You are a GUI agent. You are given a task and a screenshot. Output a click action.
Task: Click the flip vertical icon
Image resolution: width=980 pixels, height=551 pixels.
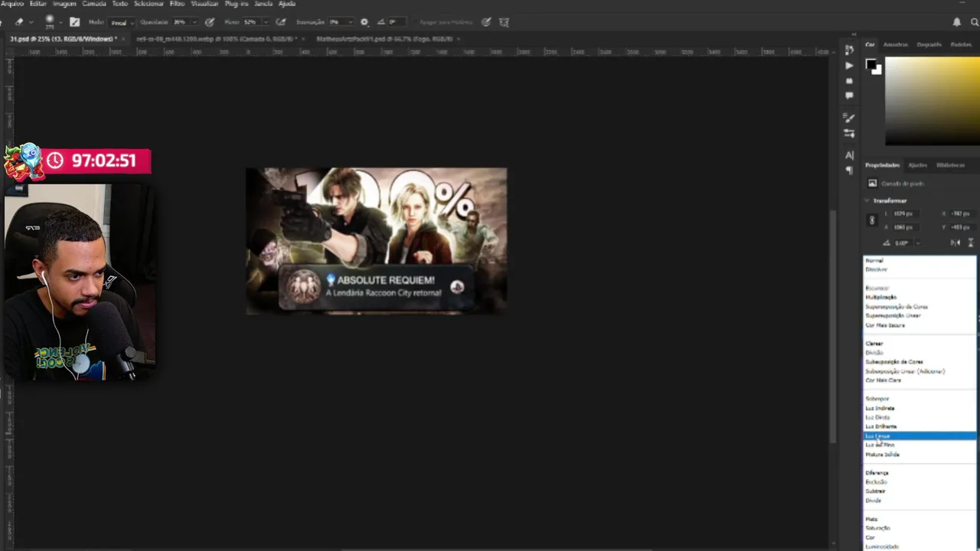coord(971,243)
